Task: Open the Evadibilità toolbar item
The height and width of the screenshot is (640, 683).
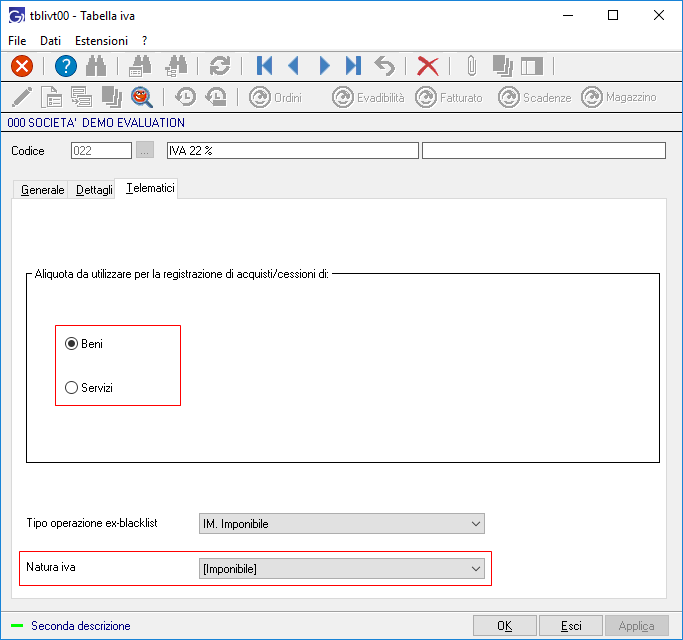Action: pyautogui.click(x=368, y=97)
